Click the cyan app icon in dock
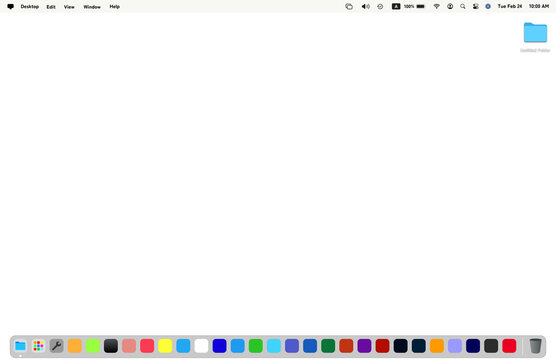The image size is (556, 360). click(274, 346)
